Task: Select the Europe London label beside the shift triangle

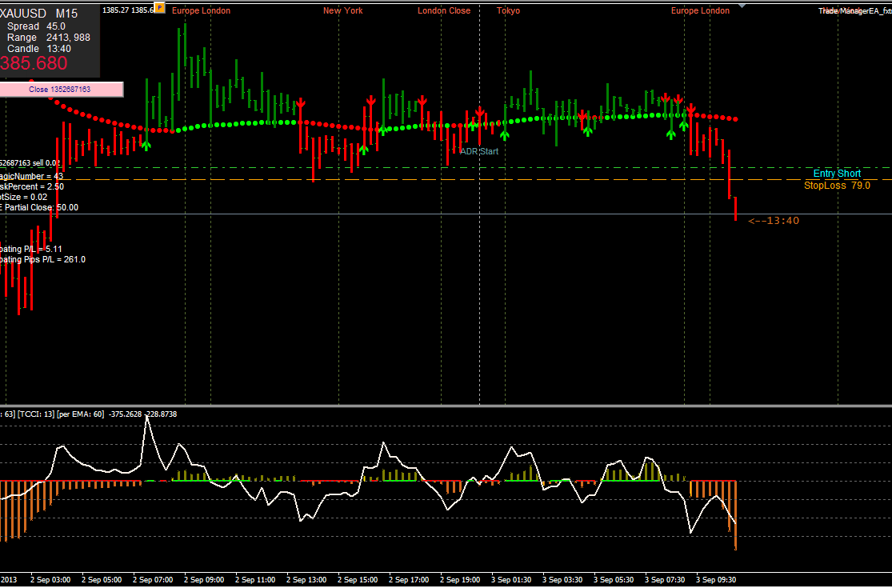Action: pyautogui.click(x=700, y=10)
